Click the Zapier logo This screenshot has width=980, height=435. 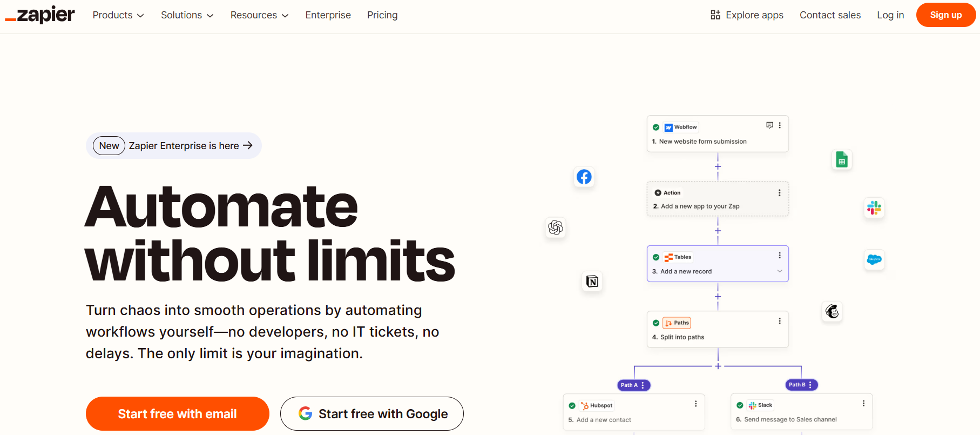coord(39,15)
